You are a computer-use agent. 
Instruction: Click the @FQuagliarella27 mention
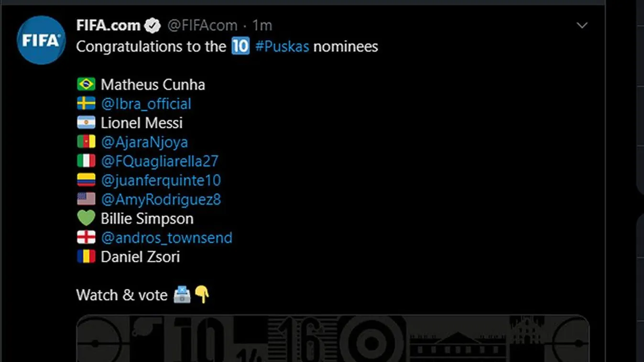tap(160, 161)
